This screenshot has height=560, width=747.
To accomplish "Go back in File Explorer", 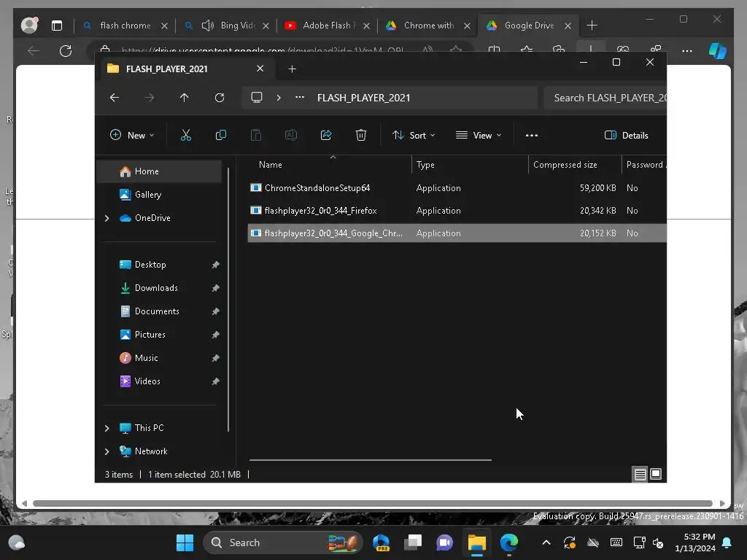I will (115, 98).
